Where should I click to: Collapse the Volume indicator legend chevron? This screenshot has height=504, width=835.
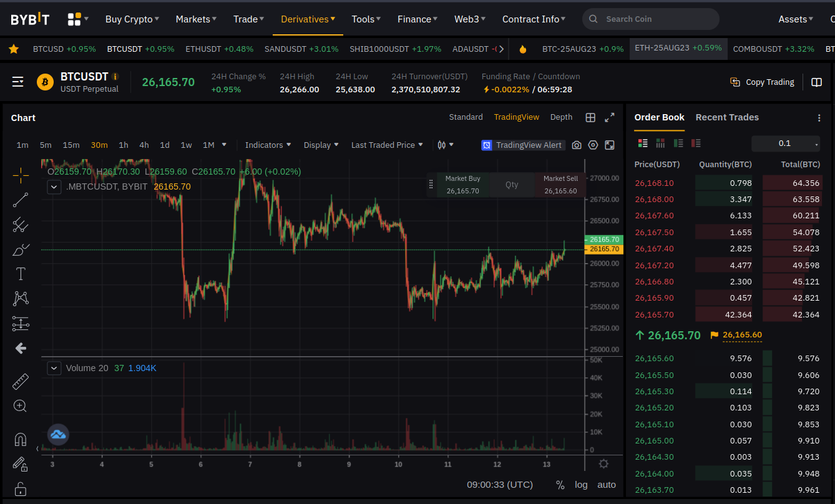(x=55, y=368)
